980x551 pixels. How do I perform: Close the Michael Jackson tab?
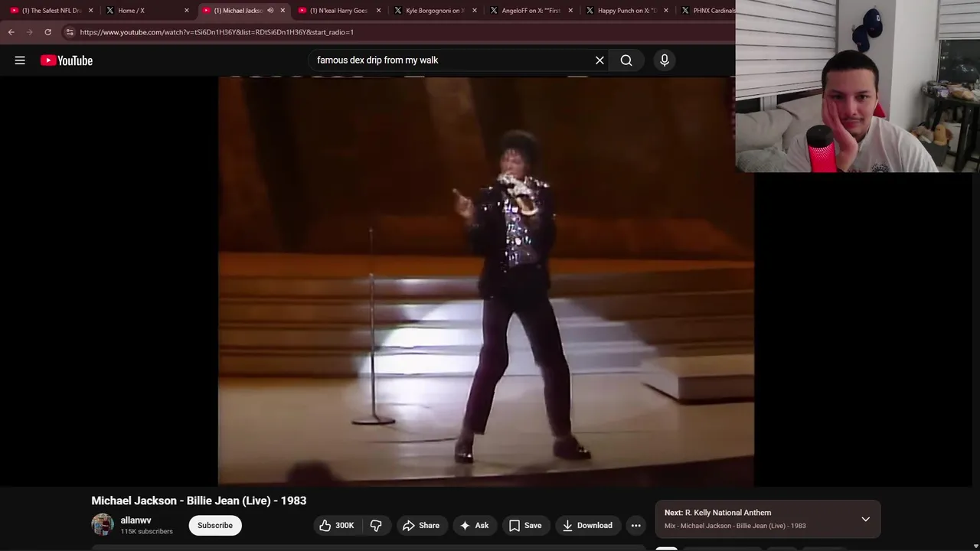coord(283,11)
